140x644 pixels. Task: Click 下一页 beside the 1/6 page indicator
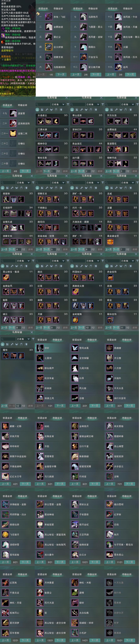[61, 74]
